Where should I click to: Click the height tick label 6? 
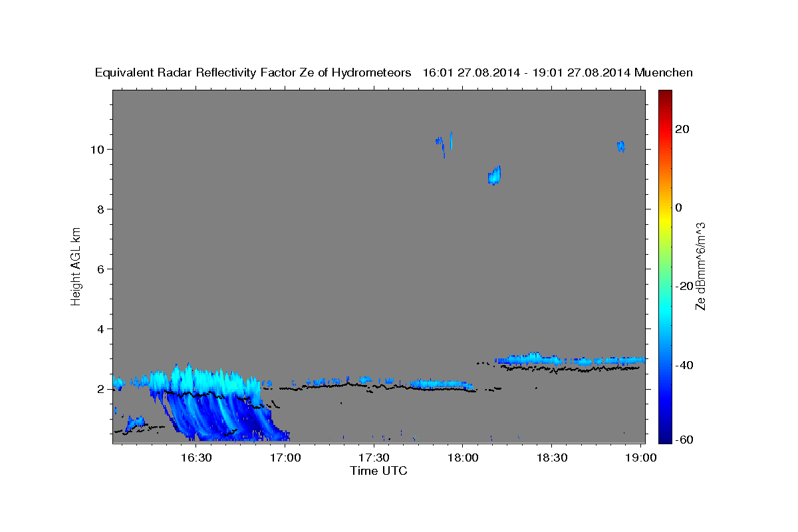point(101,269)
